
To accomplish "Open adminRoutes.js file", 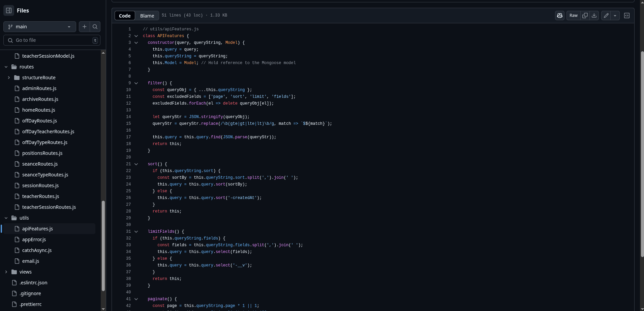I will pyautogui.click(x=39, y=88).
